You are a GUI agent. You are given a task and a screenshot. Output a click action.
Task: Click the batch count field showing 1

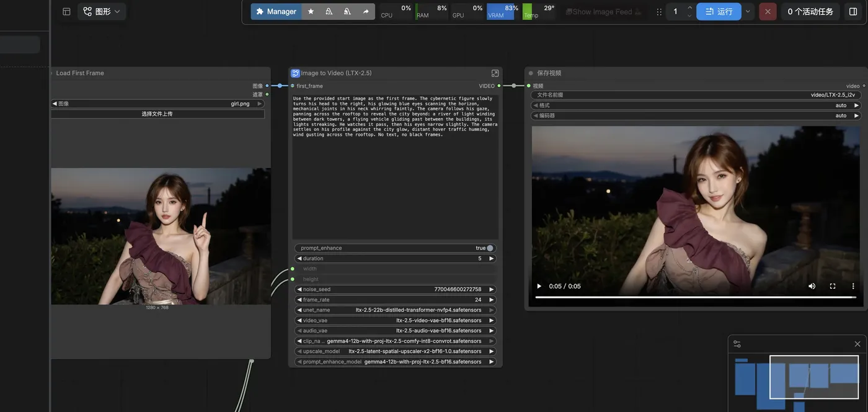(x=675, y=11)
